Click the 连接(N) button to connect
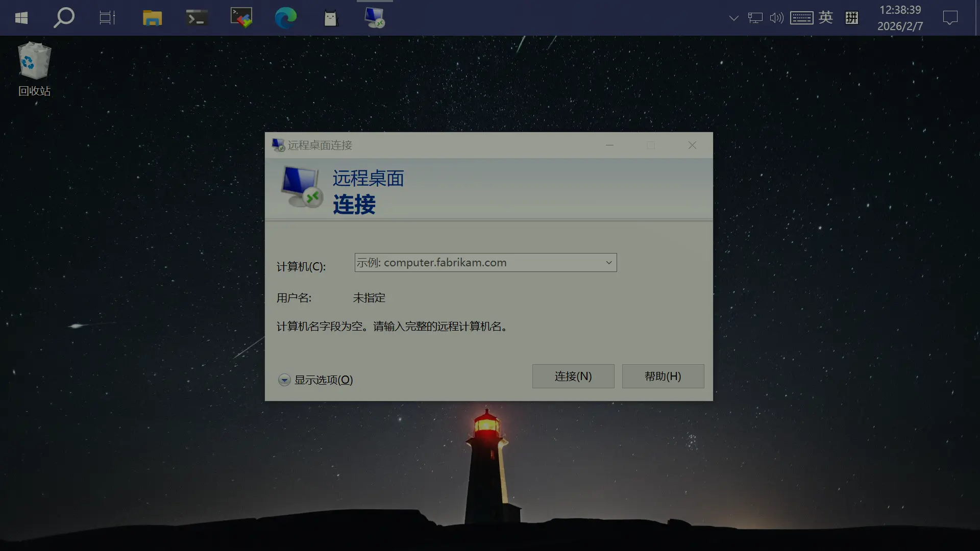 click(573, 376)
